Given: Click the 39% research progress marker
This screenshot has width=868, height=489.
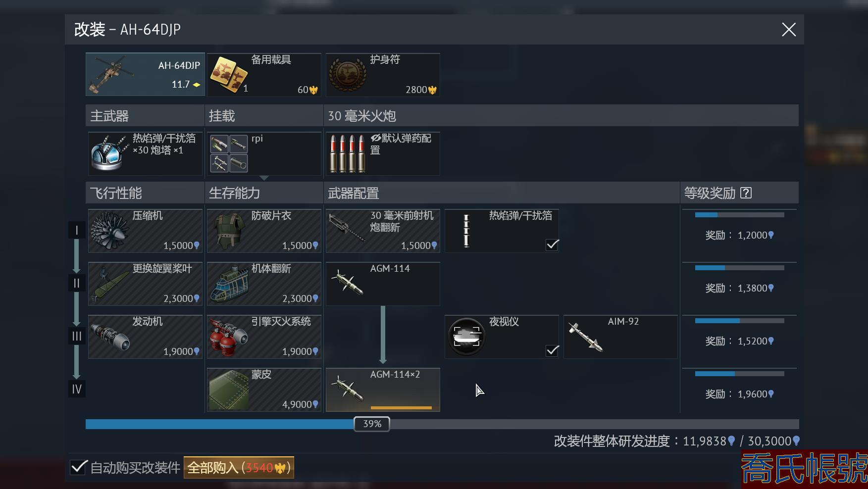Looking at the screenshot, I should click(x=372, y=424).
